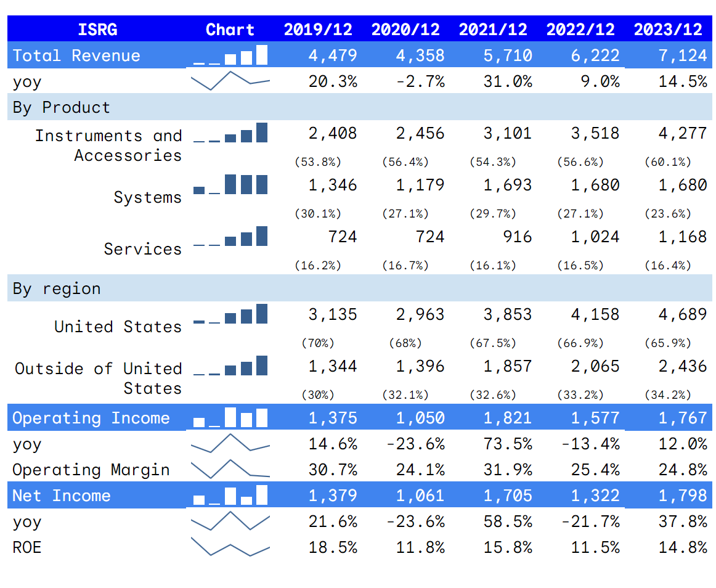Click the ISRG ticker header cell
The height and width of the screenshot is (588, 716).
tap(97, 29)
